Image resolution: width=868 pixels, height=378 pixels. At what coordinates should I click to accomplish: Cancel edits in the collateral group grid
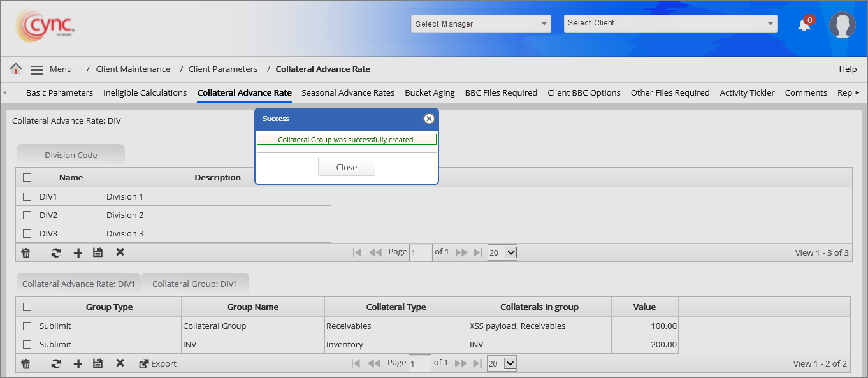(x=120, y=363)
